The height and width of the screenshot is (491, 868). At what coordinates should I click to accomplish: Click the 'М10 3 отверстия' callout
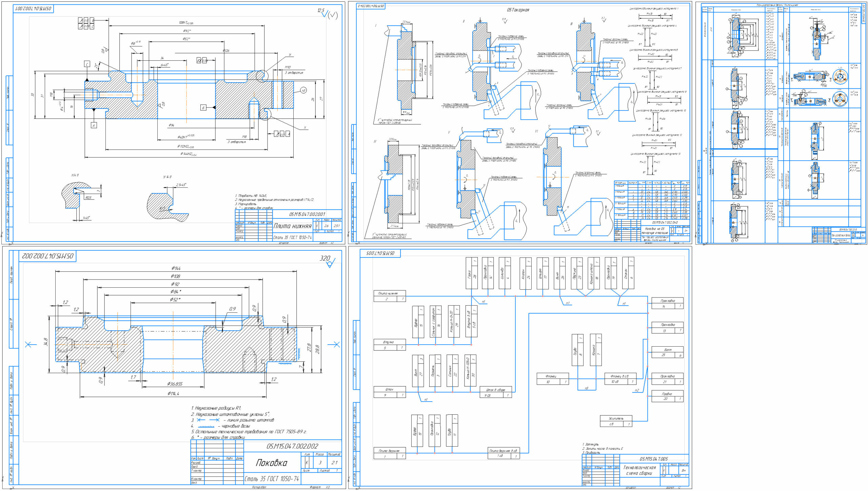(294, 70)
